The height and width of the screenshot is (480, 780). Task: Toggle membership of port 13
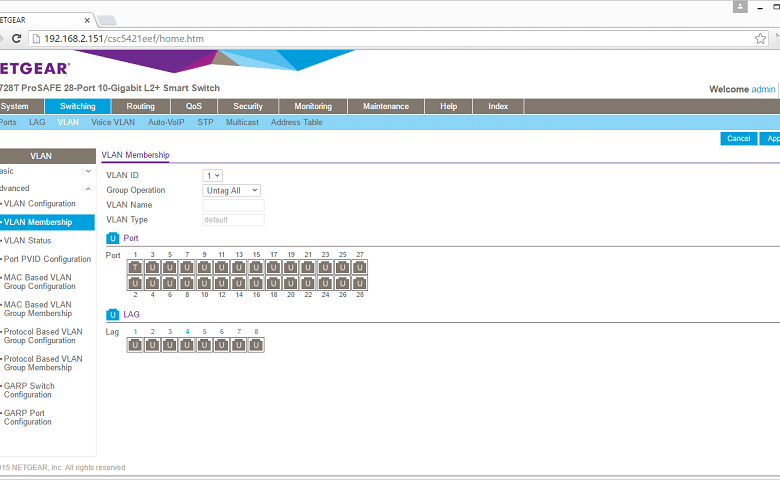(x=239, y=267)
